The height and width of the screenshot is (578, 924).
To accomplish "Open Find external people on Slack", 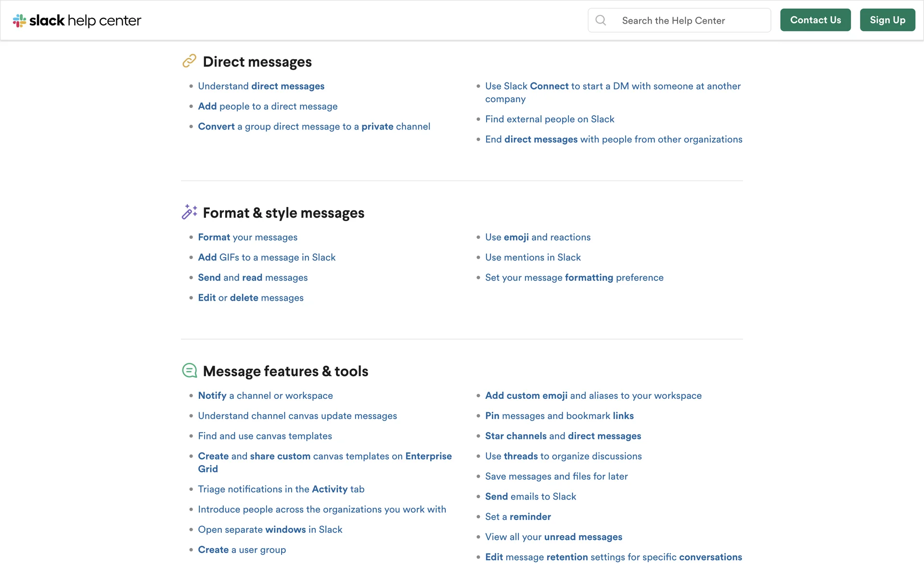I will coord(549,119).
